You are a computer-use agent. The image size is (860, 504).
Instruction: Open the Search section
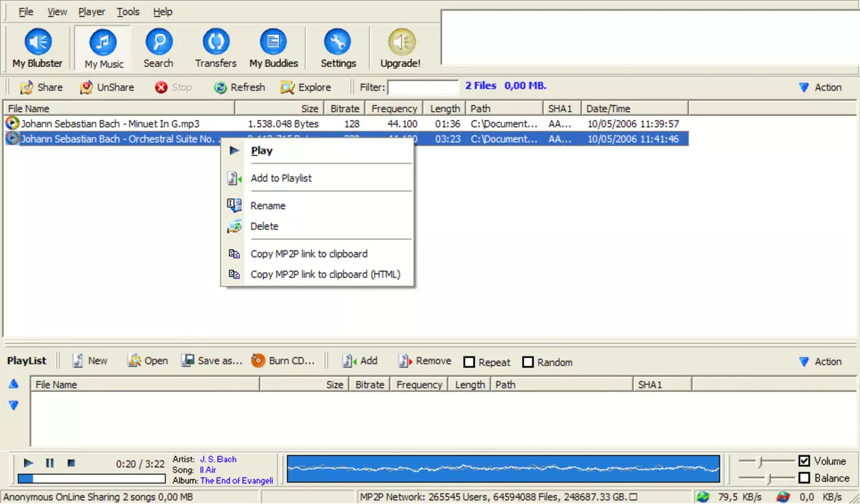(158, 48)
